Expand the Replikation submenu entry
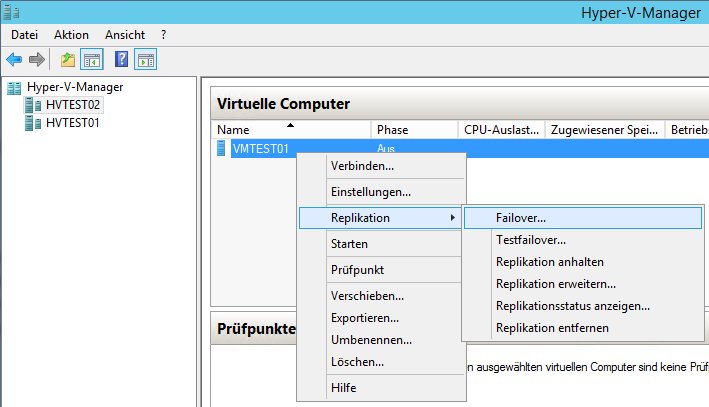Image resolution: width=709 pixels, height=407 pixels. [360, 217]
